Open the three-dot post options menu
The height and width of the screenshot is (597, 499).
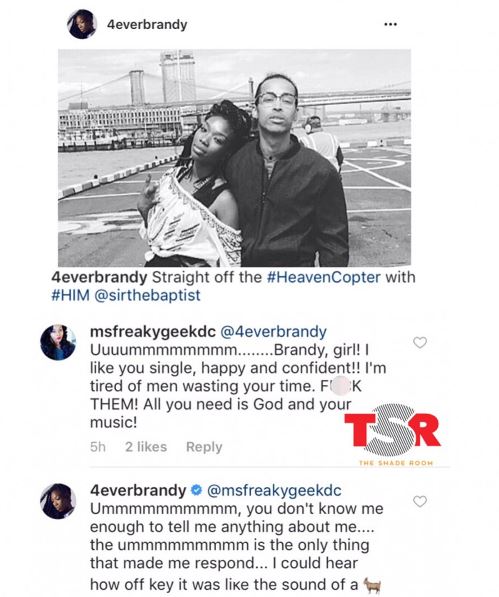point(391,24)
